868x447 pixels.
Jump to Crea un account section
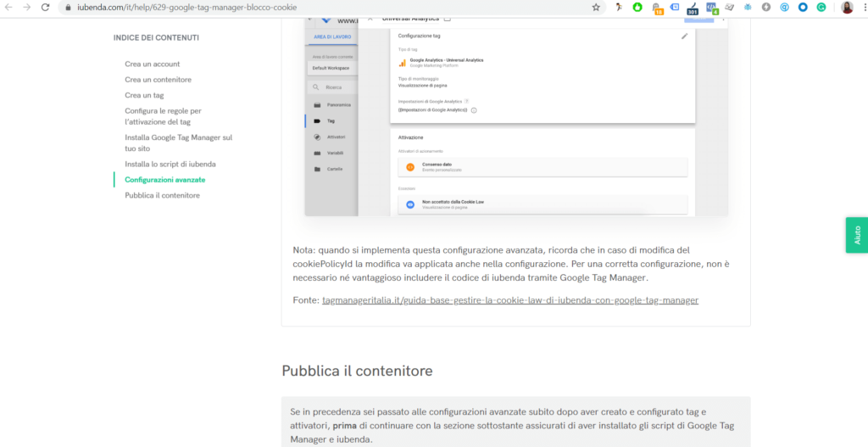click(153, 64)
